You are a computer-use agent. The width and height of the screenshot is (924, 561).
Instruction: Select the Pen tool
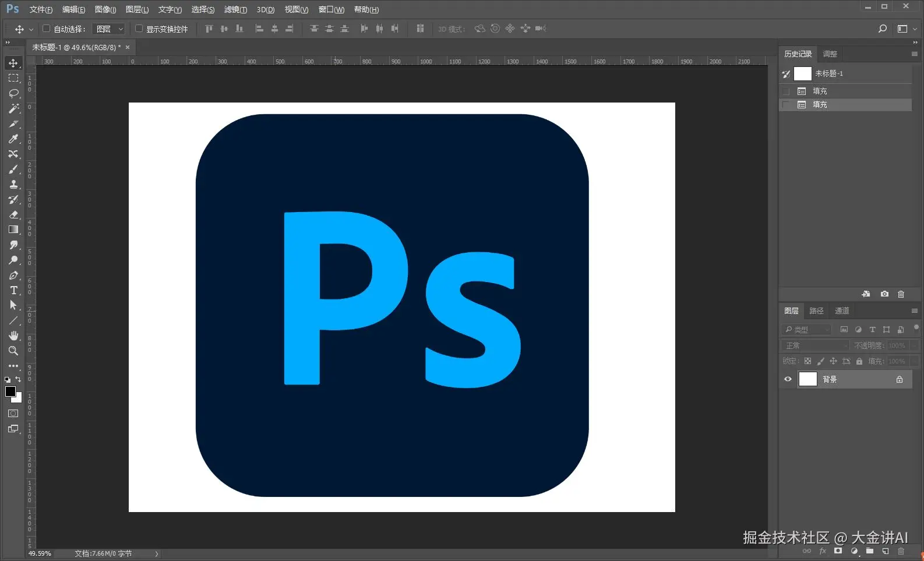click(x=13, y=275)
